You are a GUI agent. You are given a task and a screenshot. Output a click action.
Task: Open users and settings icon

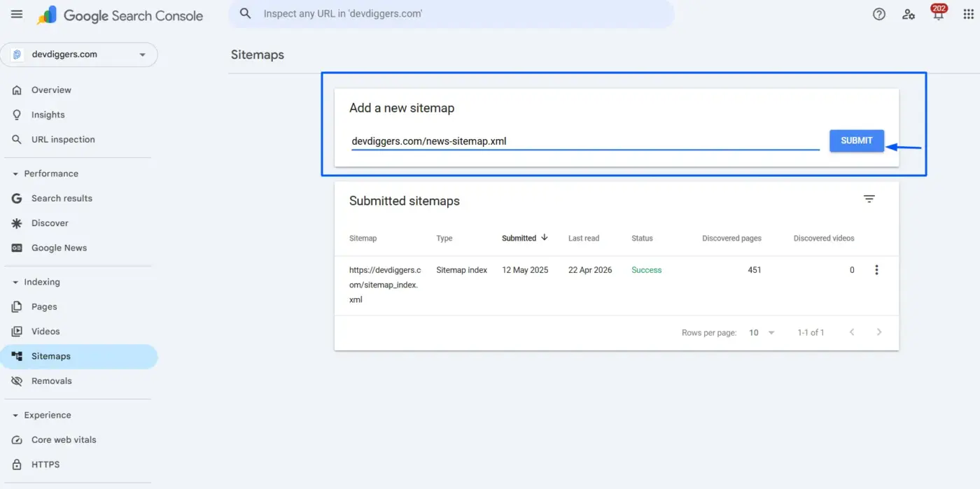click(909, 14)
